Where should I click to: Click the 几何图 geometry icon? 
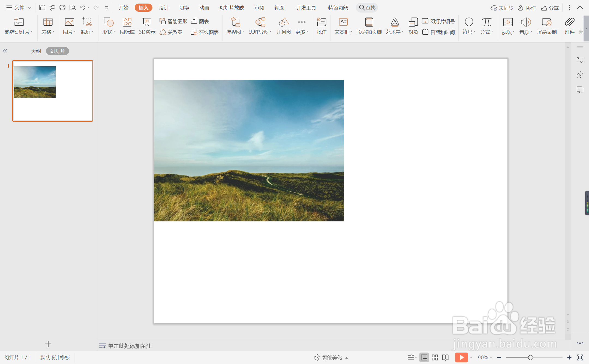point(284,26)
